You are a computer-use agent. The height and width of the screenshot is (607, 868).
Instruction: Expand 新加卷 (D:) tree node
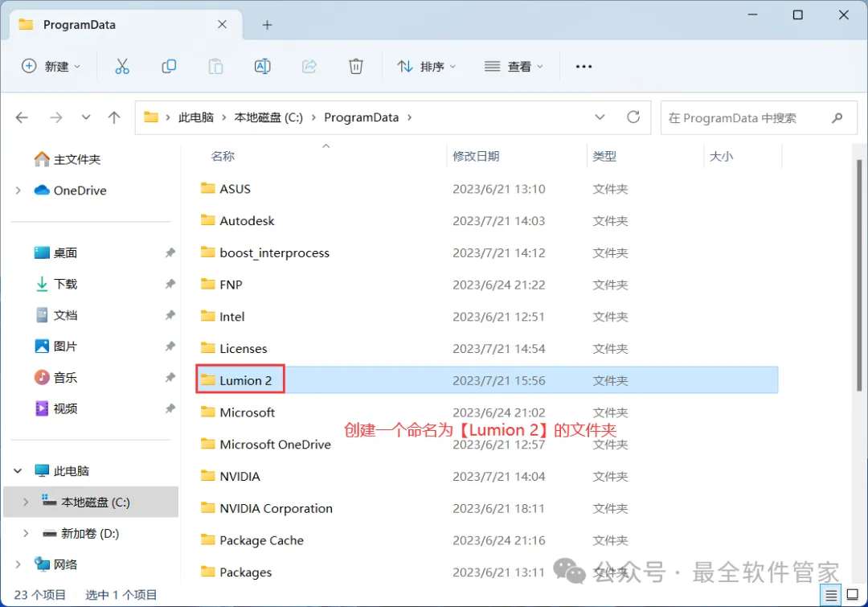26,533
